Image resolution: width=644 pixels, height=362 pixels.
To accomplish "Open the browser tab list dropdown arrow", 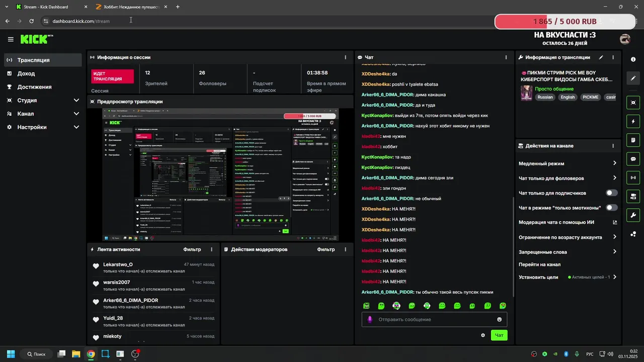I will tap(6, 7).
